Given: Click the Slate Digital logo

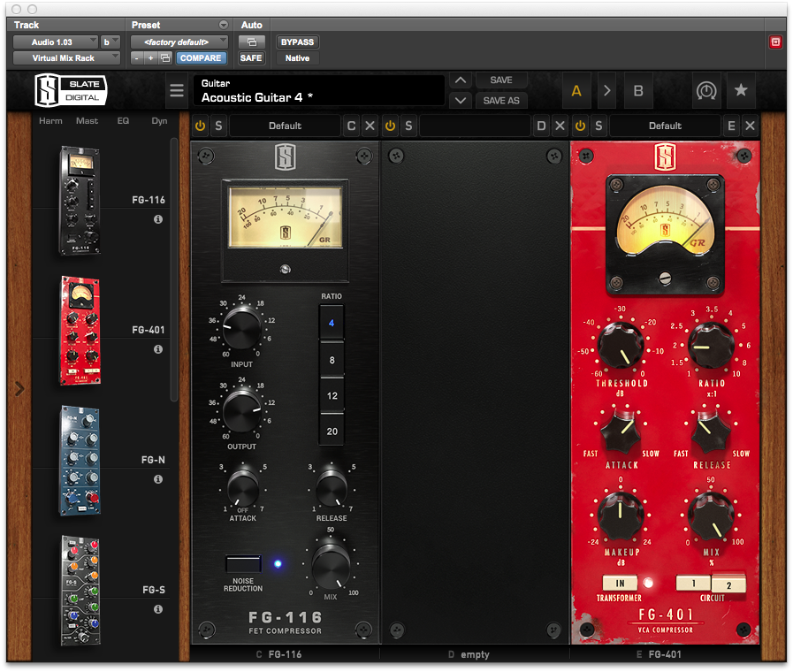Looking at the screenshot, I should tap(66, 90).
